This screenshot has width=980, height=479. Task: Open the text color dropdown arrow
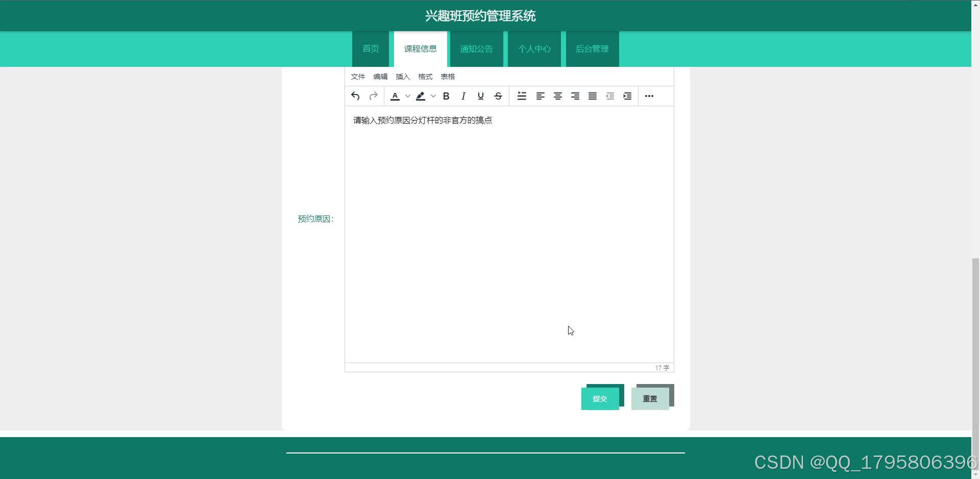[407, 96]
